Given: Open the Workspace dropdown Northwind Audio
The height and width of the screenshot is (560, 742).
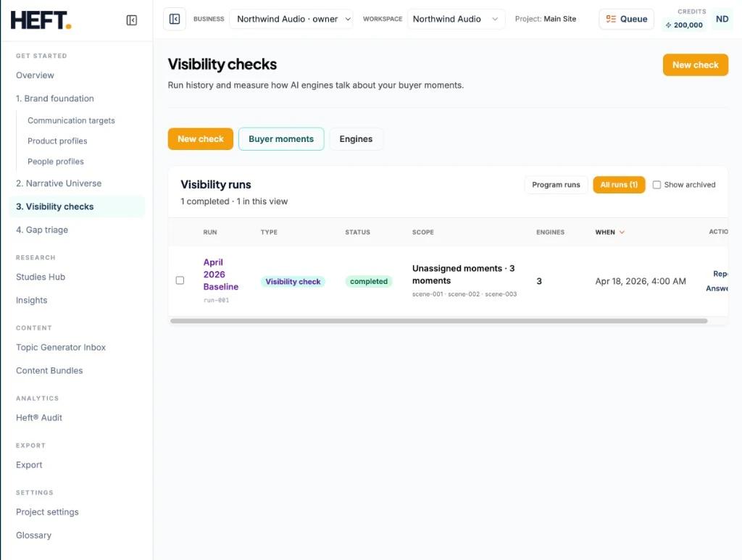Looking at the screenshot, I should [x=456, y=19].
